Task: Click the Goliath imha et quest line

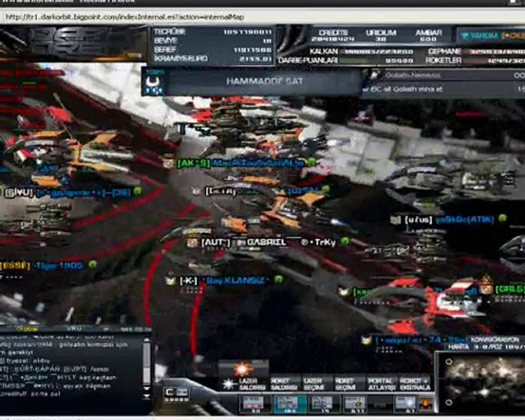Action: (x=402, y=89)
